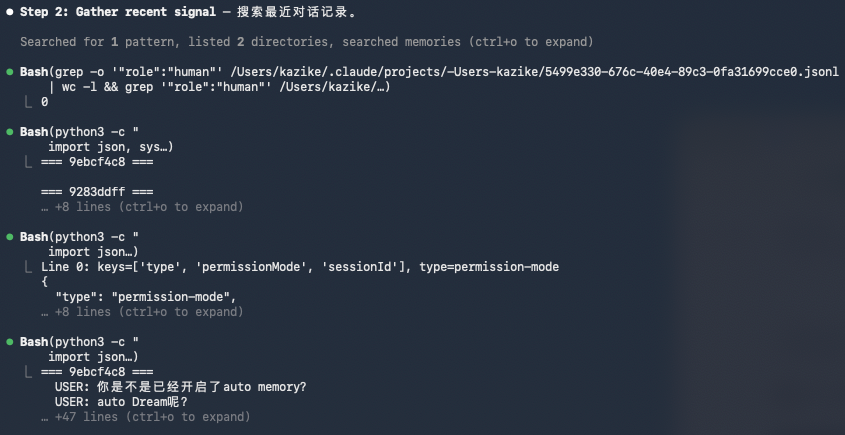The image size is (845, 435).
Task: Click the white bullet beside Step 2 heading
Action: pyautogui.click(x=9, y=13)
